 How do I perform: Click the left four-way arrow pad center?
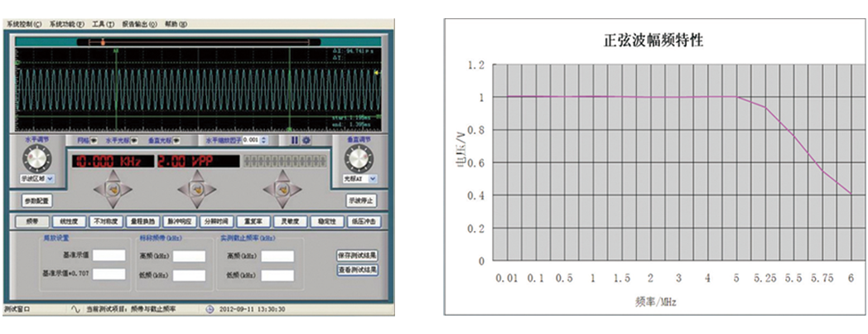113,190
